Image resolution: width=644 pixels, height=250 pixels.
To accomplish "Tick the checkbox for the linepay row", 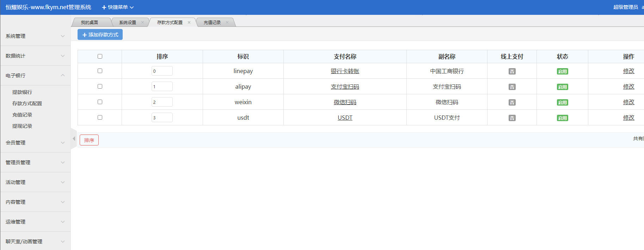I will (100, 71).
